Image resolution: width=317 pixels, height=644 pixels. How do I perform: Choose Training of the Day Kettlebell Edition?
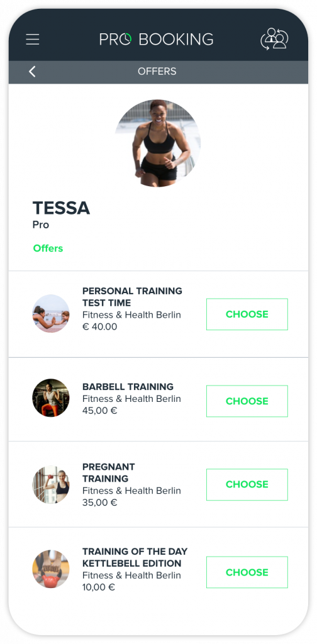247,572
